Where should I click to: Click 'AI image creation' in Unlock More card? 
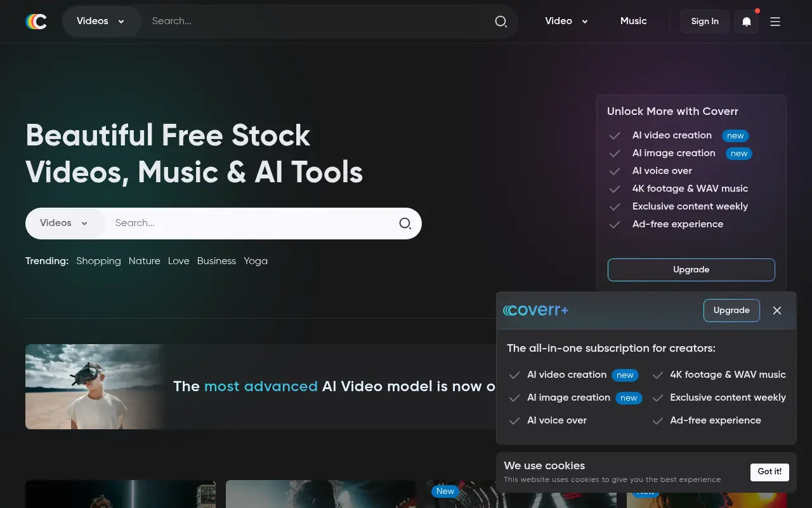click(x=674, y=153)
